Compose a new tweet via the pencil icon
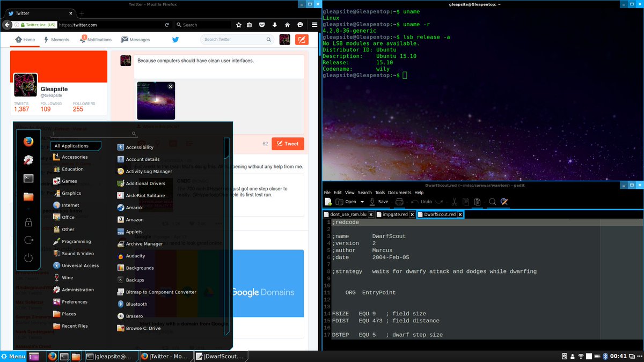The height and width of the screenshot is (362, 644). coord(301,39)
